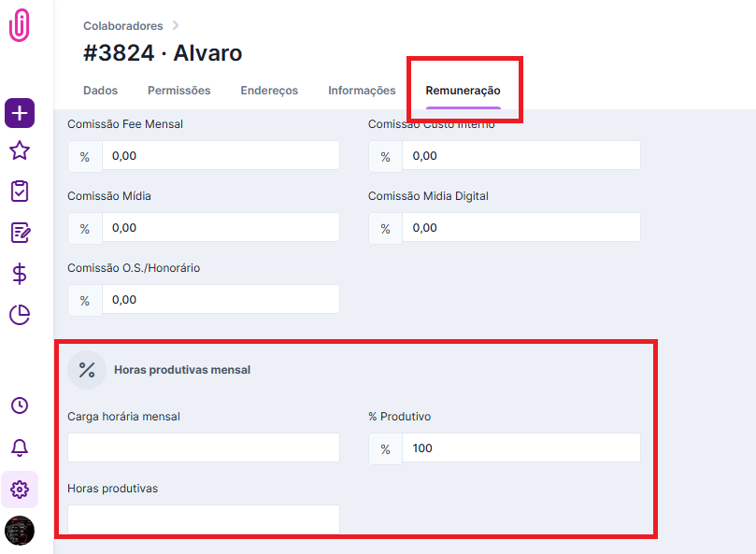Open notifications bell icon
This screenshot has width=756, height=554.
click(20, 447)
